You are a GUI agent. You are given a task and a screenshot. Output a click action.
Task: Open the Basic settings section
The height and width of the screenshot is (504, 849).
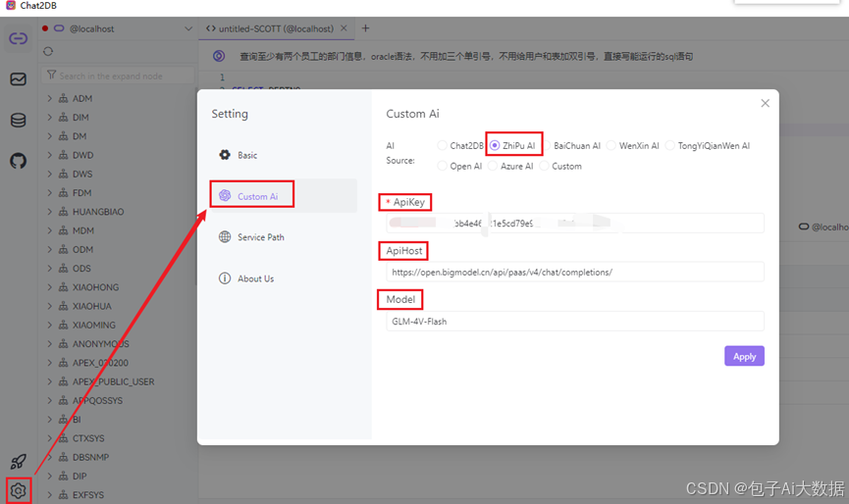click(284, 155)
